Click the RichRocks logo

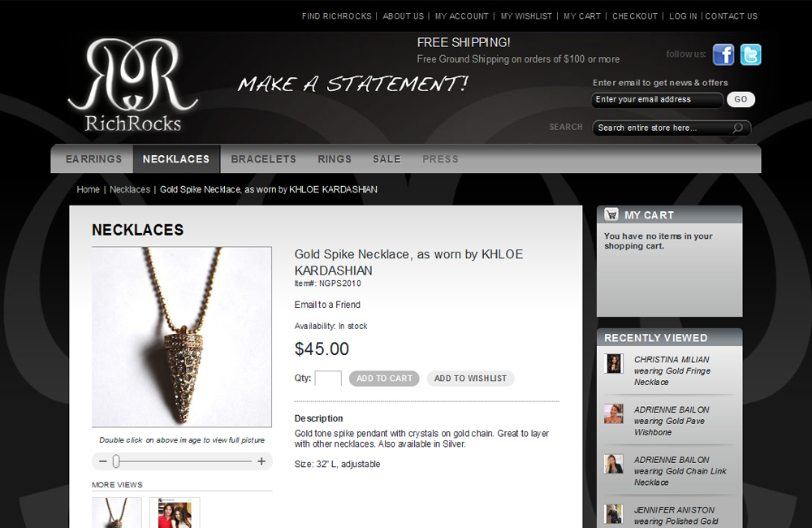point(133,85)
